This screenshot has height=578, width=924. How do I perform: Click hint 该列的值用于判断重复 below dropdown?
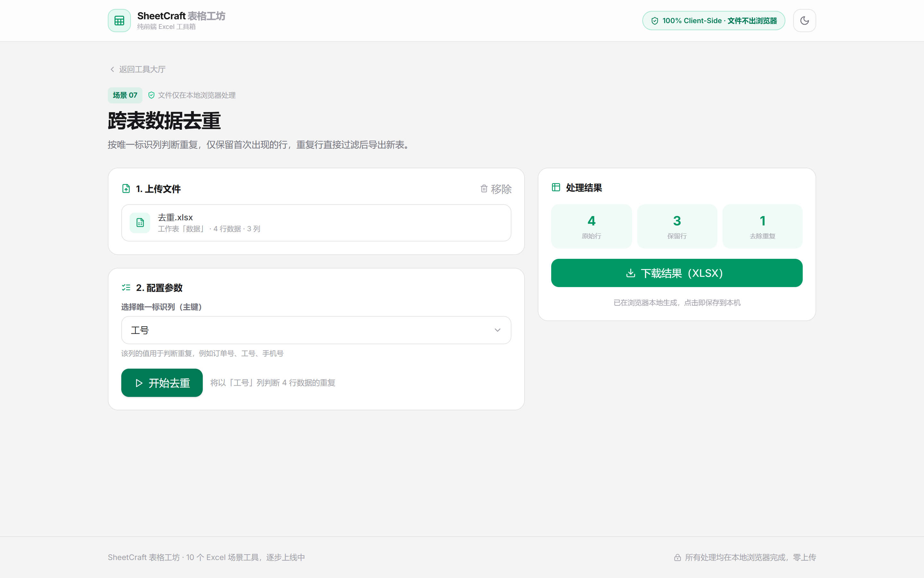[202, 353]
